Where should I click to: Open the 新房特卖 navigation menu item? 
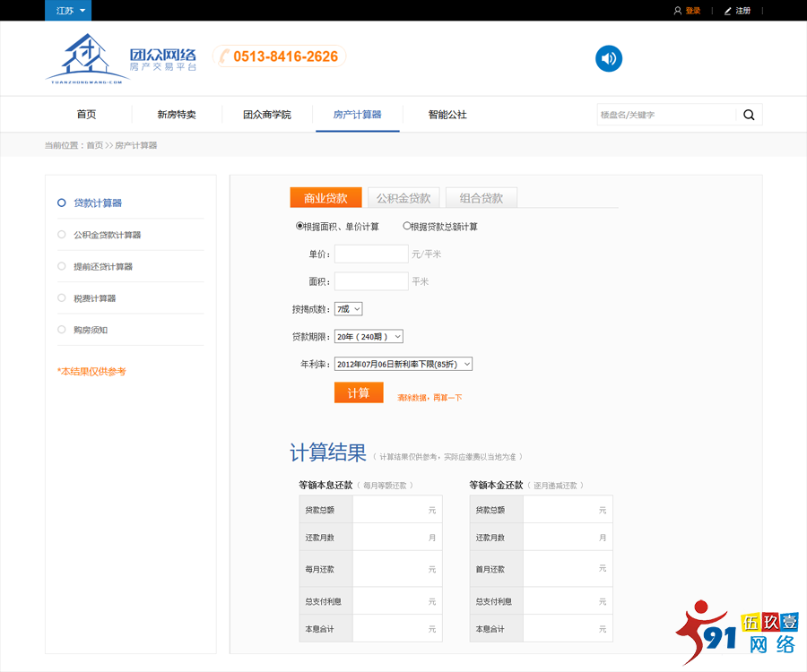[177, 115]
